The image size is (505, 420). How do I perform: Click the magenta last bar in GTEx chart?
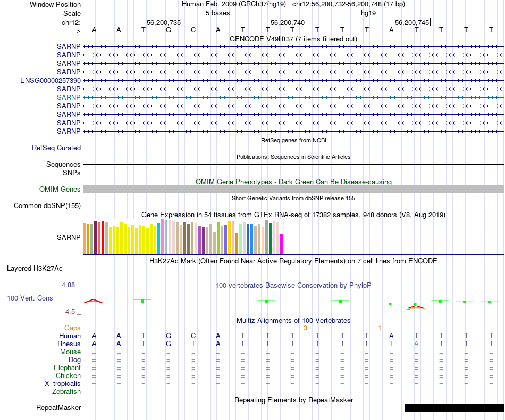(282, 244)
